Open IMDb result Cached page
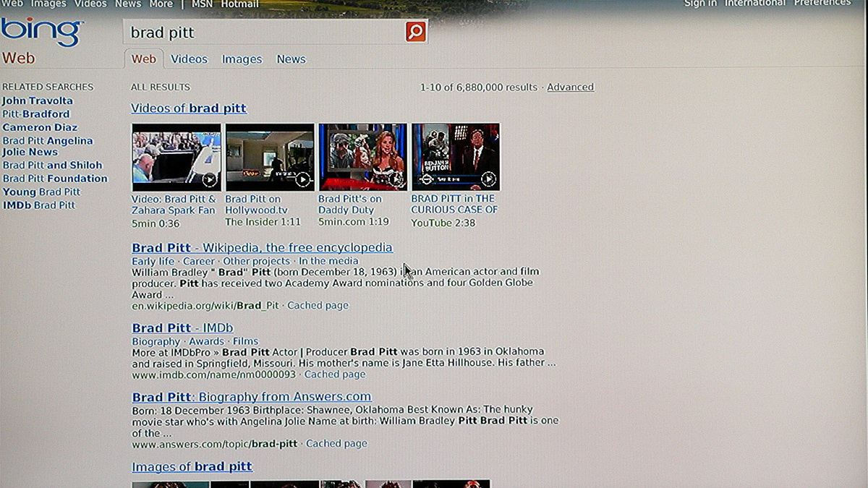 (335, 374)
